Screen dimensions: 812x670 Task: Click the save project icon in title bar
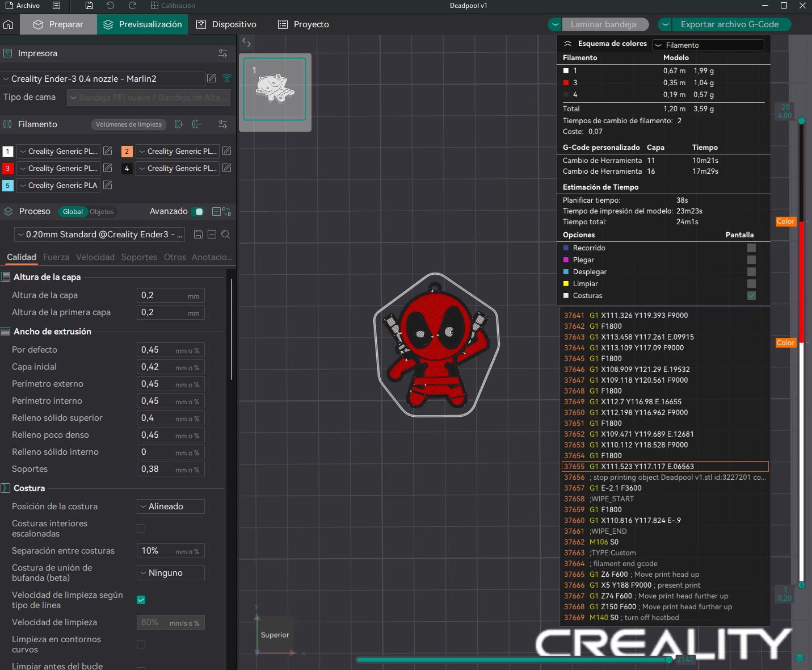coord(89,6)
